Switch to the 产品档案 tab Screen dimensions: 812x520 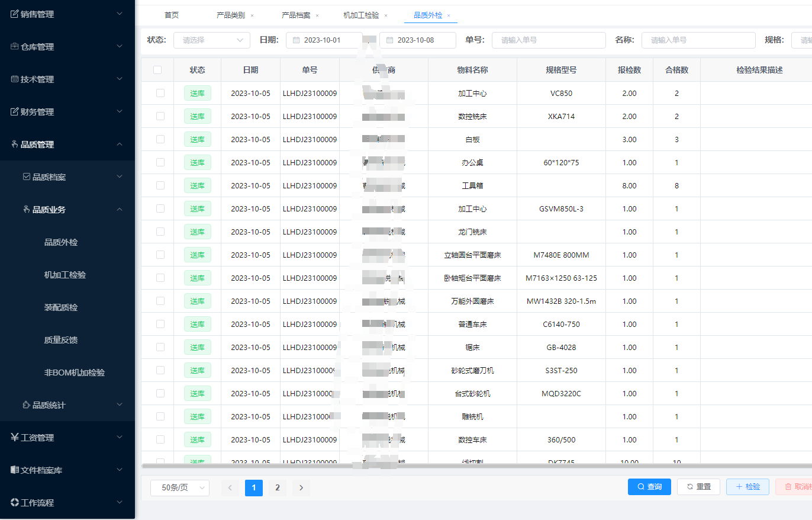[296, 15]
